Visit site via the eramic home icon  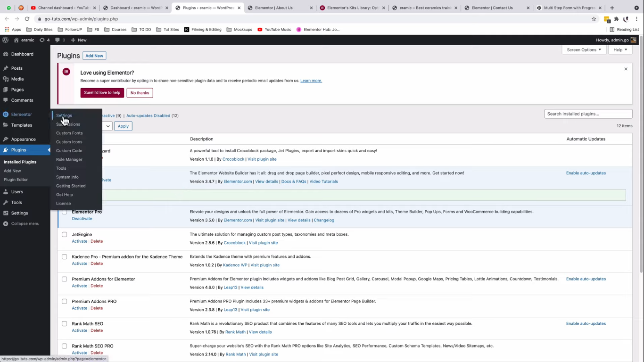click(x=24, y=40)
